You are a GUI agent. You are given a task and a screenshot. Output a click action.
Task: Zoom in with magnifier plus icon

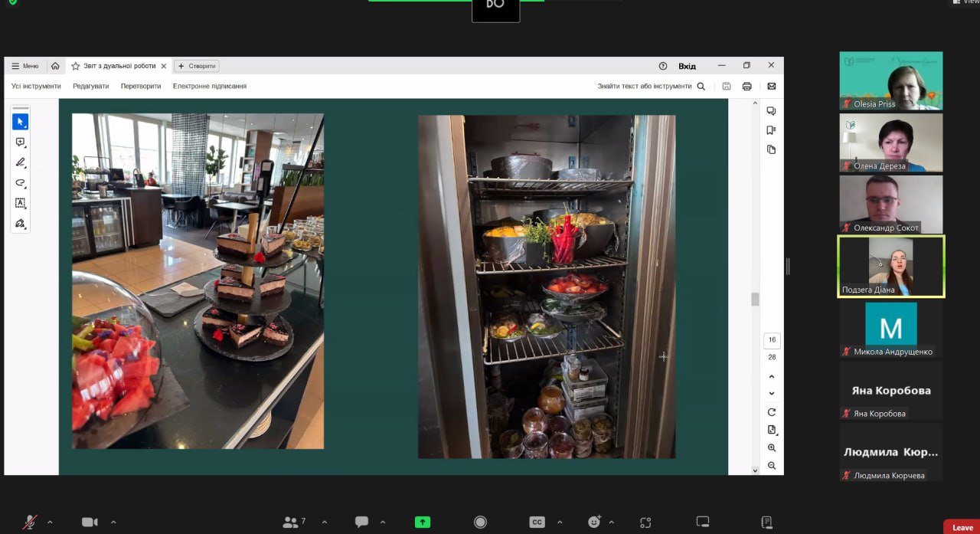[x=772, y=447]
